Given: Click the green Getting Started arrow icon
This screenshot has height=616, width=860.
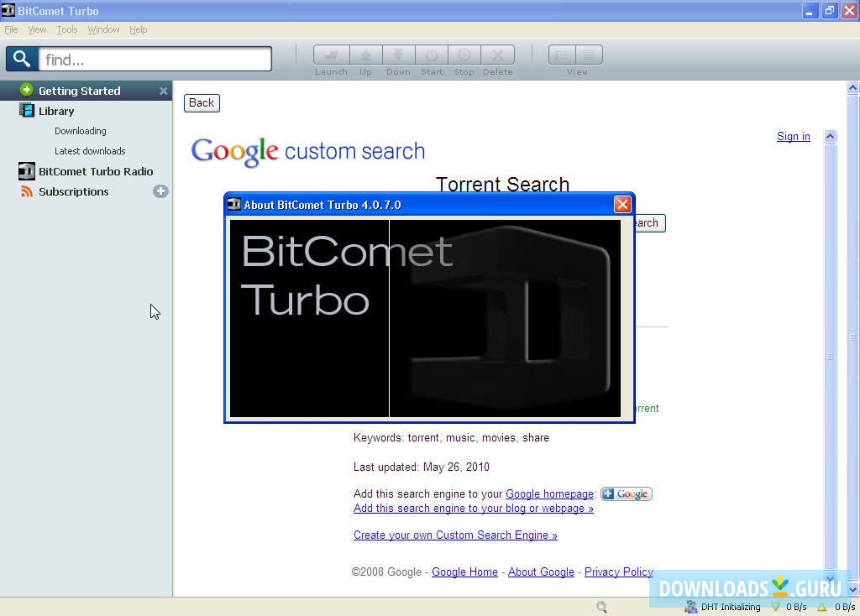Looking at the screenshot, I should [x=26, y=90].
